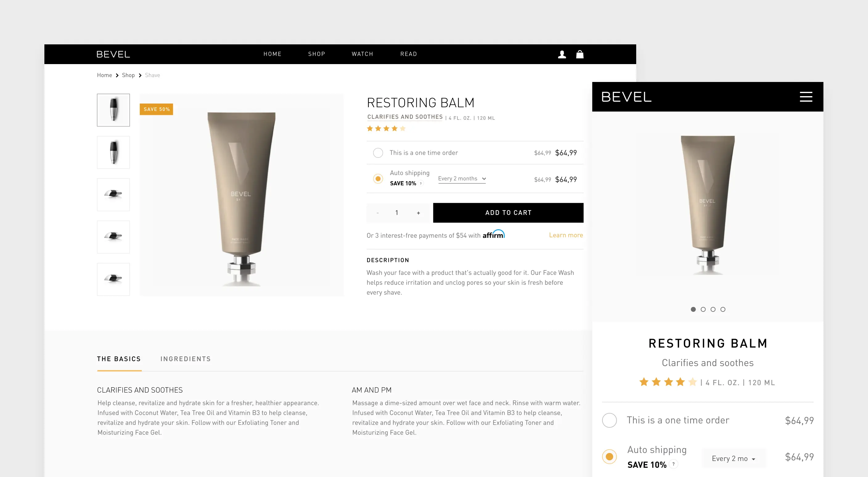
Task: Select the third carousel dot on mobile
Action: [x=713, y=309]
